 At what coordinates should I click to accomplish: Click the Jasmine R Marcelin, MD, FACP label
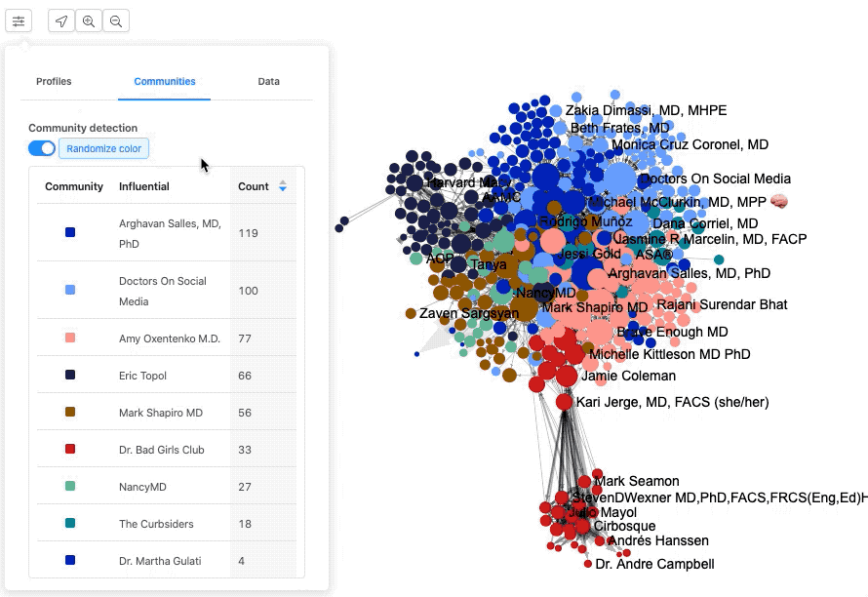point(710,239)
